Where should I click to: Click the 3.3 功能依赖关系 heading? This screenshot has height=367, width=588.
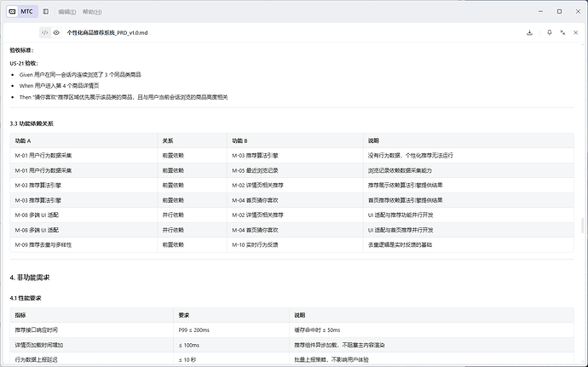pyautogui.click(x=32, y=123)
